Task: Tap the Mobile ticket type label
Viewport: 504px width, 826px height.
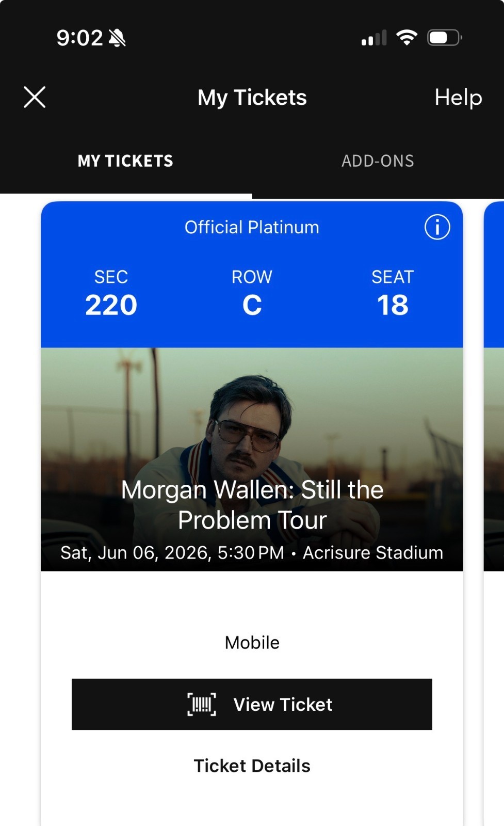Action: click(251, 642)
